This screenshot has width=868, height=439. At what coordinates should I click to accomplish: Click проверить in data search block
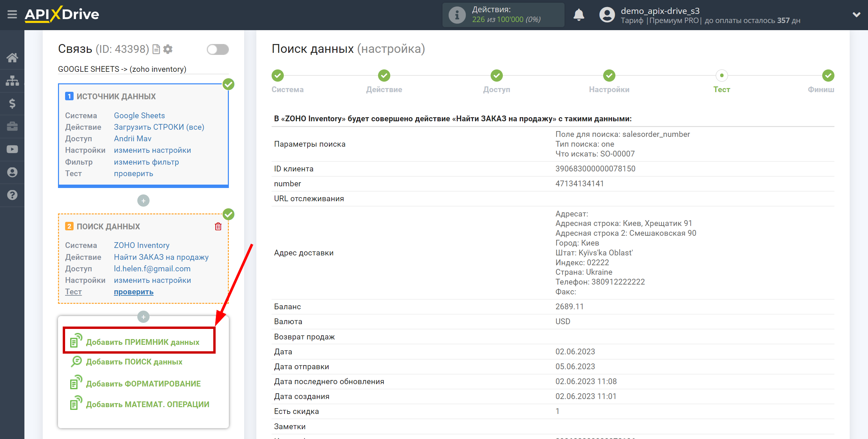(x=134, y=292)
